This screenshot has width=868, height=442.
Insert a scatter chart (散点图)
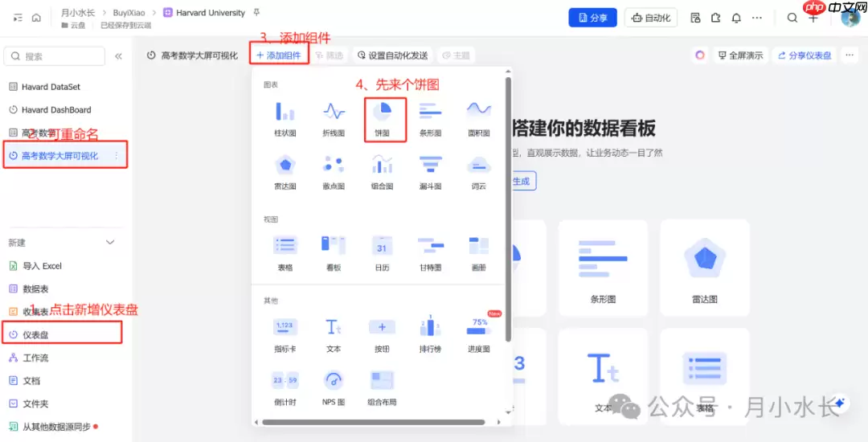coord(334,171)
